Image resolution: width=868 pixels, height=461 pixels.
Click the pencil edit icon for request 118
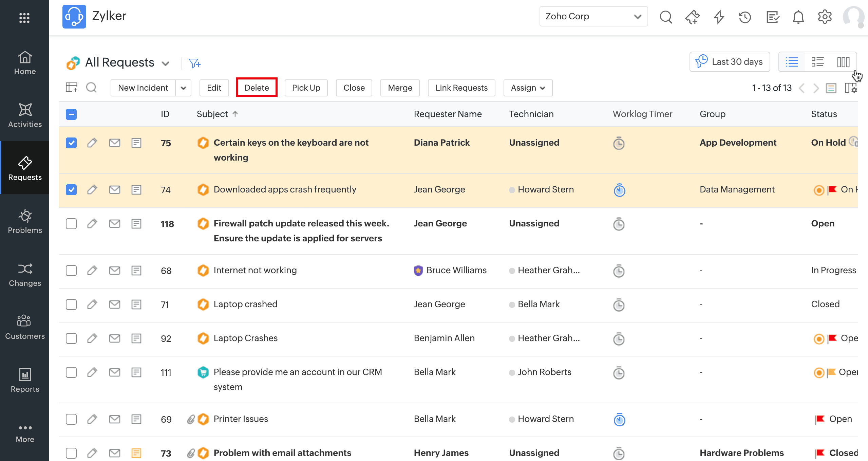92,224
